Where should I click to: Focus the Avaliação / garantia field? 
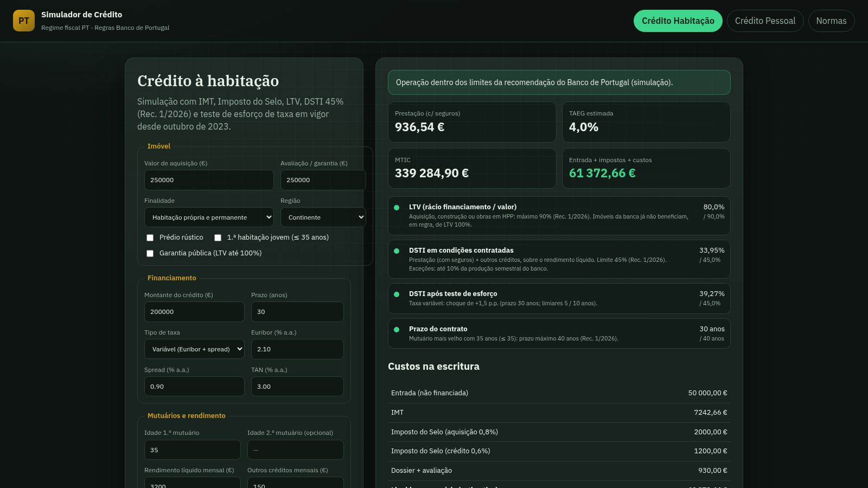tap(323, 180)
